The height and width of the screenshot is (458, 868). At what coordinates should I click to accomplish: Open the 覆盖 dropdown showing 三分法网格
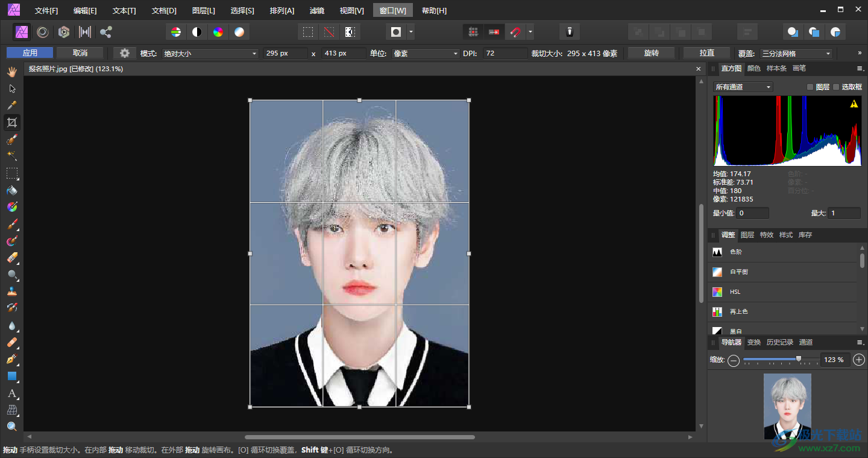[796, 54]
